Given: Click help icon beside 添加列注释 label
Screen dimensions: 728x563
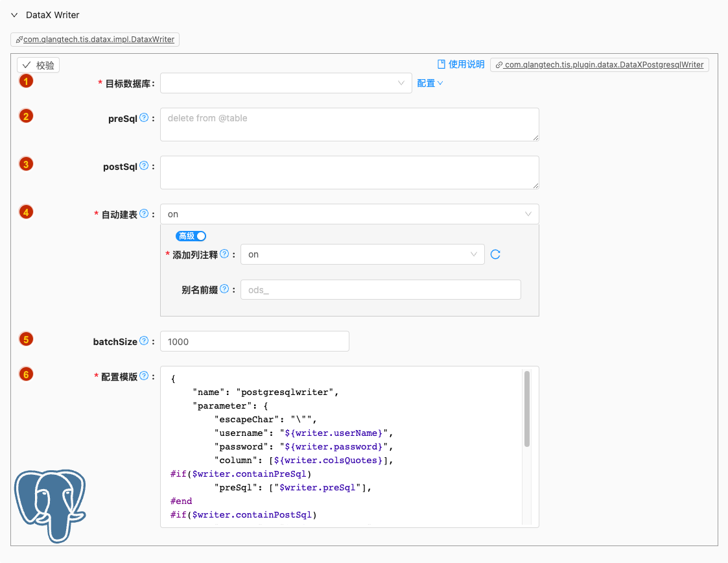Looking at the screenshot, I should click(224, 254).
